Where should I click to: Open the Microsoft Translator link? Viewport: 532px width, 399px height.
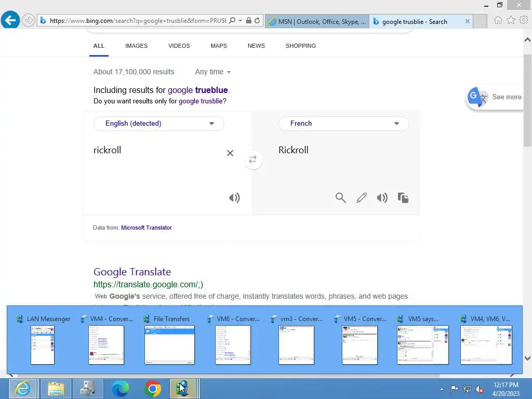click(147, 228)
